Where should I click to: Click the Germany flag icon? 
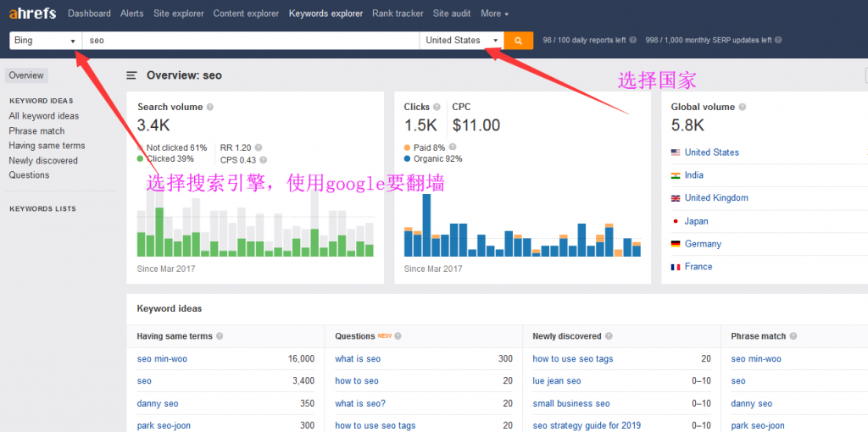(x=676, y=244)
